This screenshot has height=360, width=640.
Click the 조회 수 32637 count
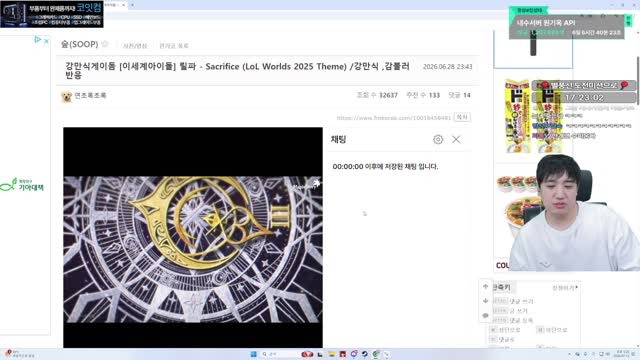(x=377, y=95)
